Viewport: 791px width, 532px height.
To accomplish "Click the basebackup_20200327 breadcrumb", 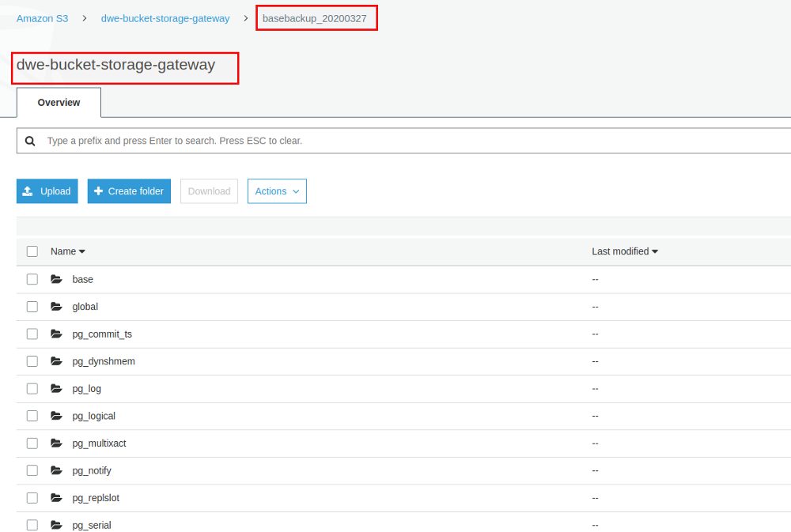I will [x=315, y=19].
